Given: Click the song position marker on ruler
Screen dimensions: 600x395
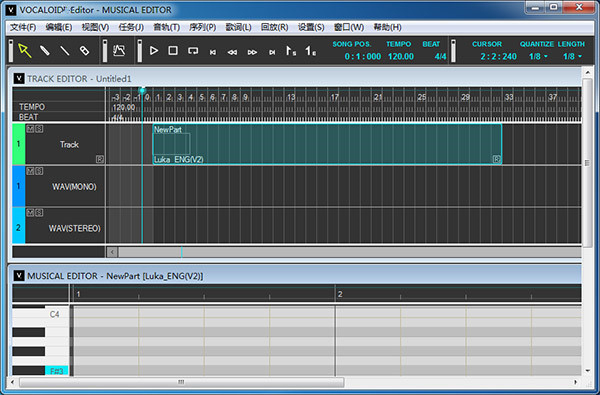Looking at the screenshot, I should click(x=142, y=90).
